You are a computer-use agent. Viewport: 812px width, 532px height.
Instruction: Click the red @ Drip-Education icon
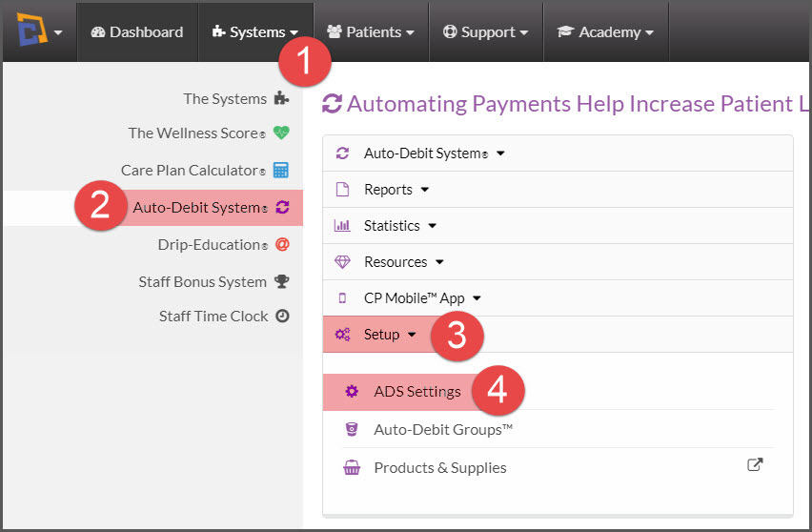[282, 244]
